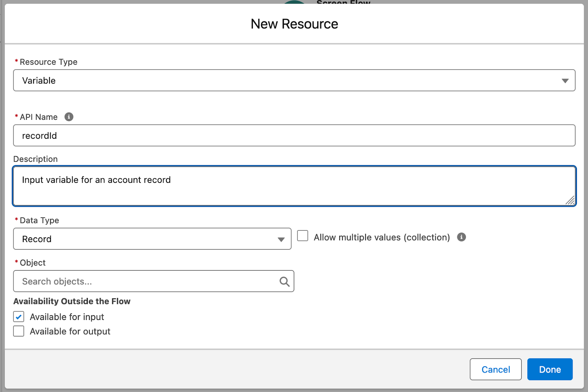Screen dimensions: 588x392
Task: Click the info icon beside the collection option
Action: 461,237
